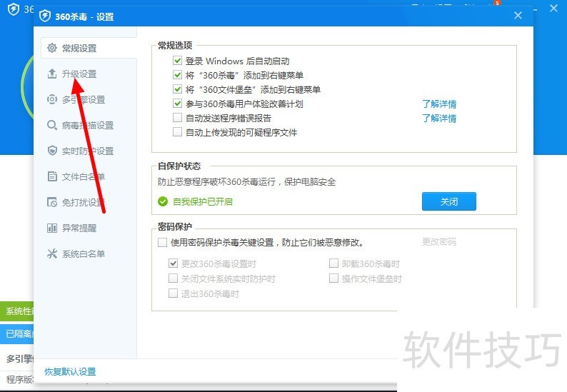Click the 自保护状态 group heading
567x392 pixels.
[179, 166]
